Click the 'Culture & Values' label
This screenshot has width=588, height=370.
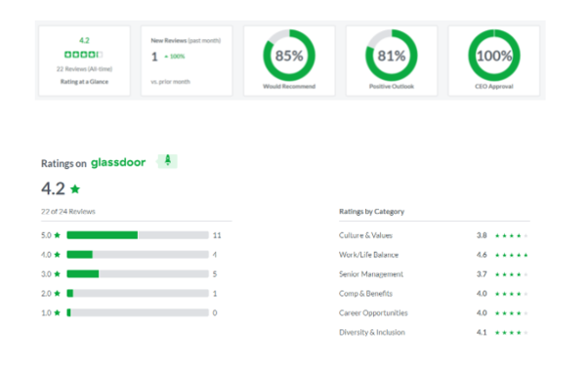tap(365, 235)
